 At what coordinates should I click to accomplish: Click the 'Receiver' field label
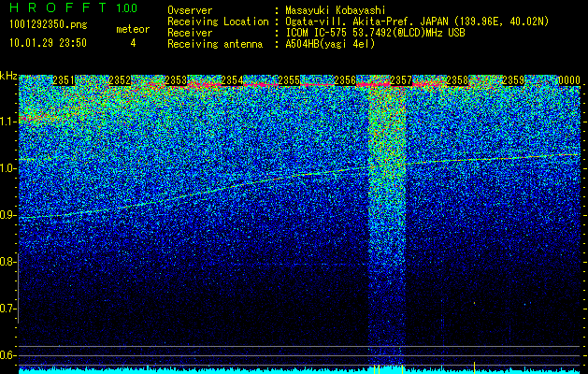(190, 33)
